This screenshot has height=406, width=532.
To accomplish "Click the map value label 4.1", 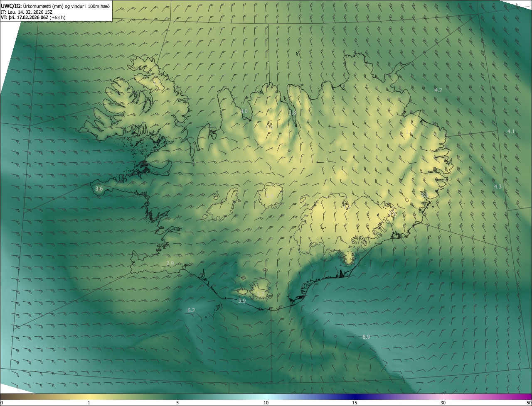I will (x=511, y=131).
